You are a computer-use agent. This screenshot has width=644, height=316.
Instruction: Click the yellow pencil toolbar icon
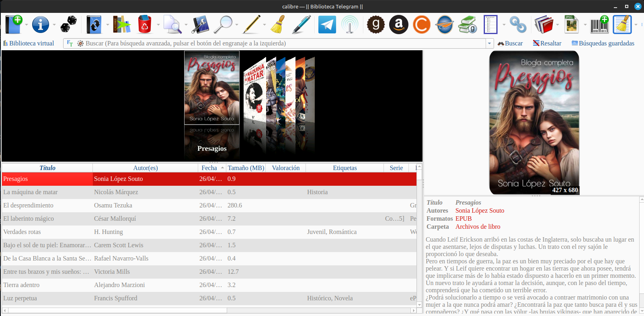pyautogui.click(x=252, y=25)
